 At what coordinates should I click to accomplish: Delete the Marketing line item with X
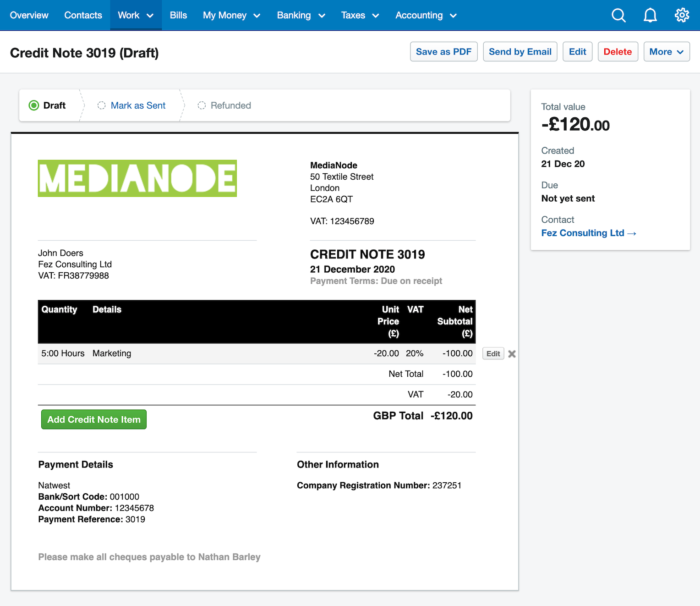[x=512, y=354]
